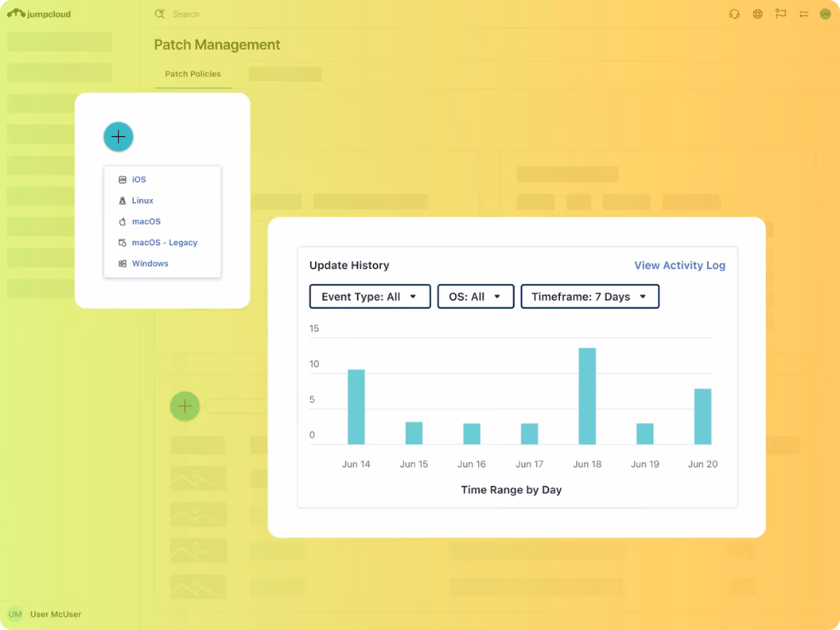Click the Jun 19 axis label
The width and height of the screenshot is (840, 630).
point(645,464)
